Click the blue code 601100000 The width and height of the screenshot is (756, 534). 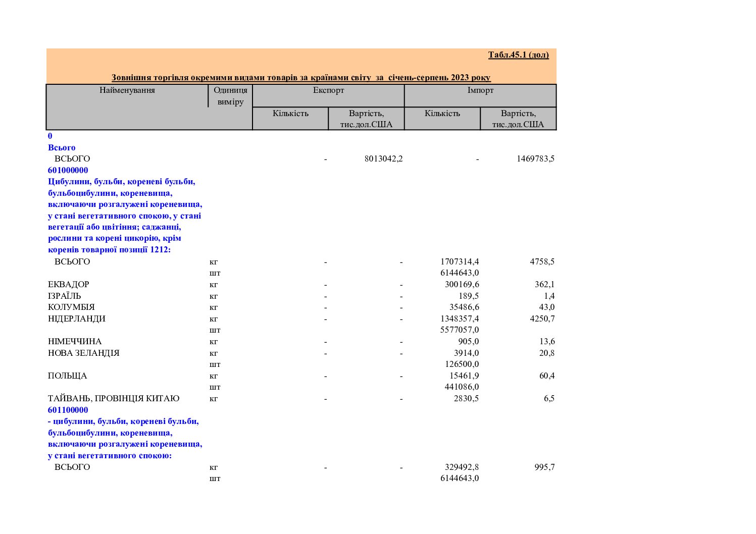(68, 410)
